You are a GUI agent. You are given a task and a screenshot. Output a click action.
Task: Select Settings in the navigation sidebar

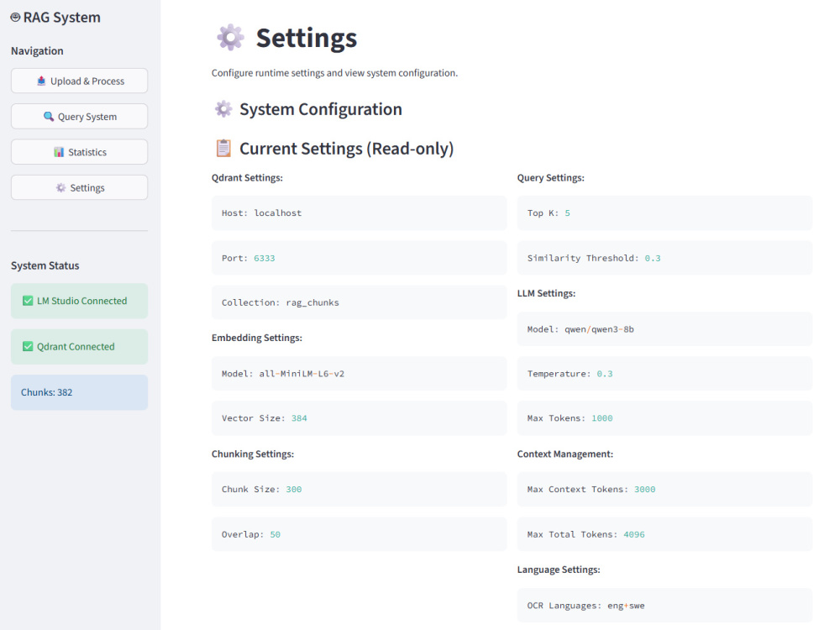click(79, 187)
